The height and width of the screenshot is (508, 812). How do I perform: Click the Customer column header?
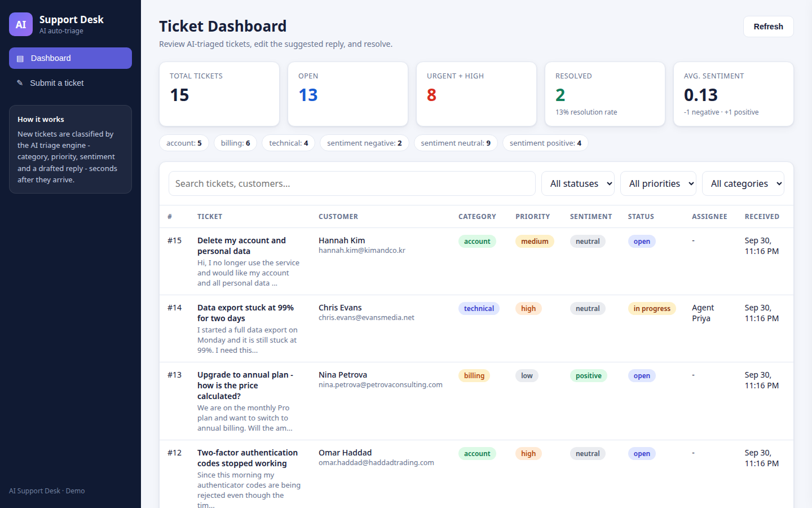point(338,217)
